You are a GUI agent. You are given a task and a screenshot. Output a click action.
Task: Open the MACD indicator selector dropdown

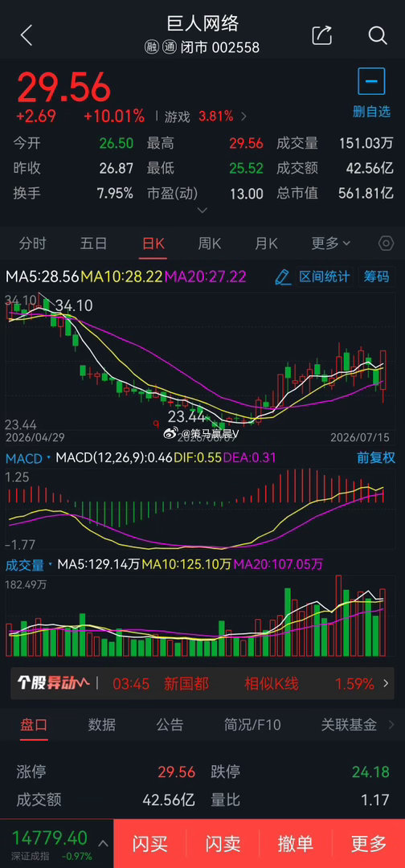27,458
